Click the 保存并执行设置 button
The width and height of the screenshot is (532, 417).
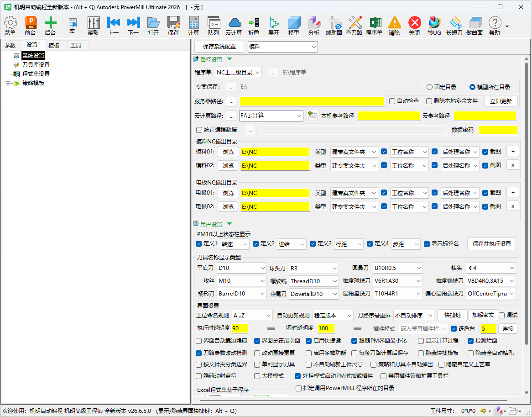pos(492,244)
